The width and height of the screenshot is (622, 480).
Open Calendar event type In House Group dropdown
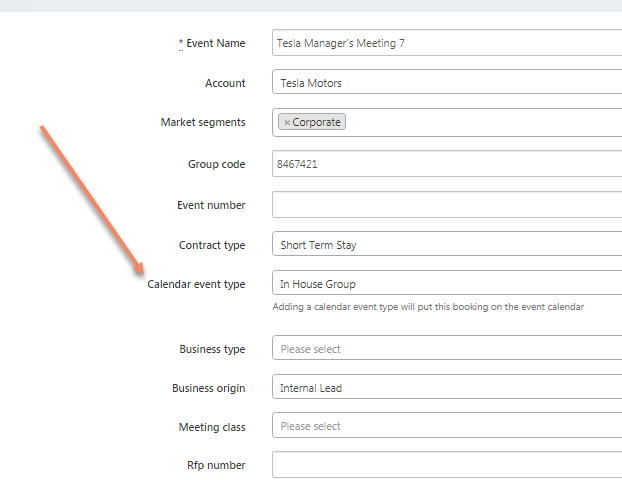446,284
